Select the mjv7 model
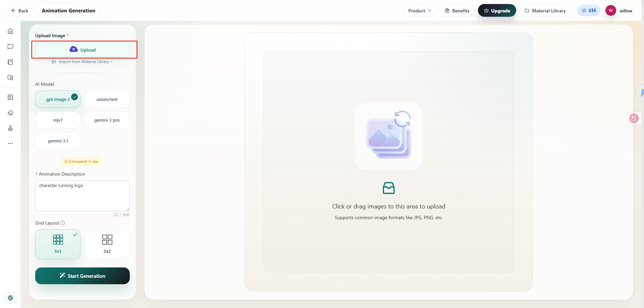 pyautogui.click(x=58, y=120)
